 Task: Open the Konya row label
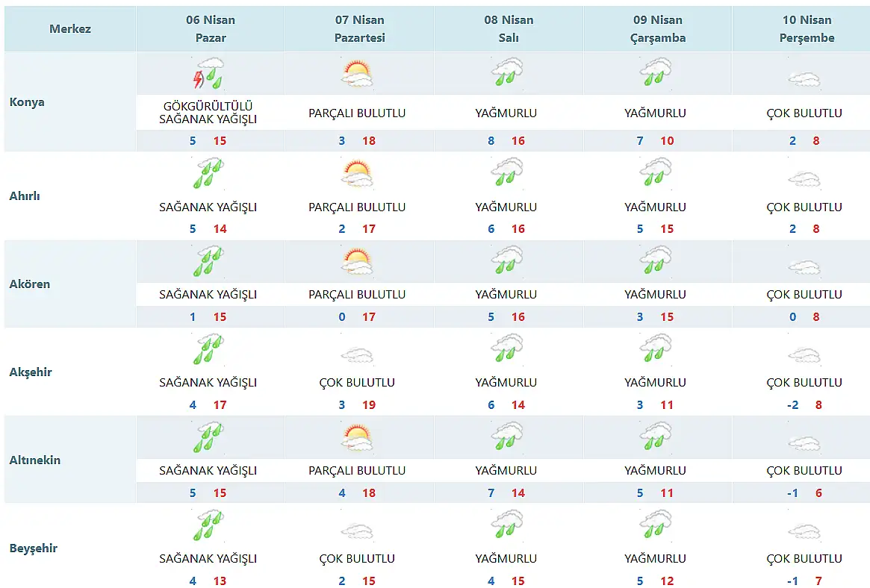27,102
